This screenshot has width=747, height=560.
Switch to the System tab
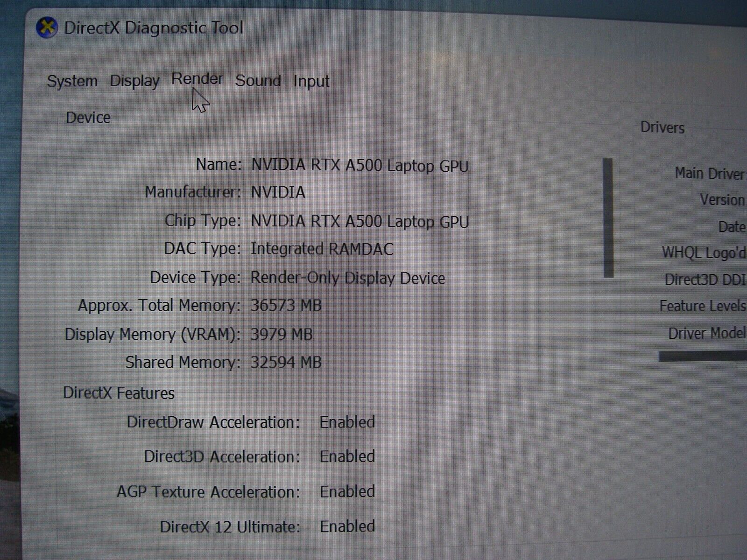72,81
